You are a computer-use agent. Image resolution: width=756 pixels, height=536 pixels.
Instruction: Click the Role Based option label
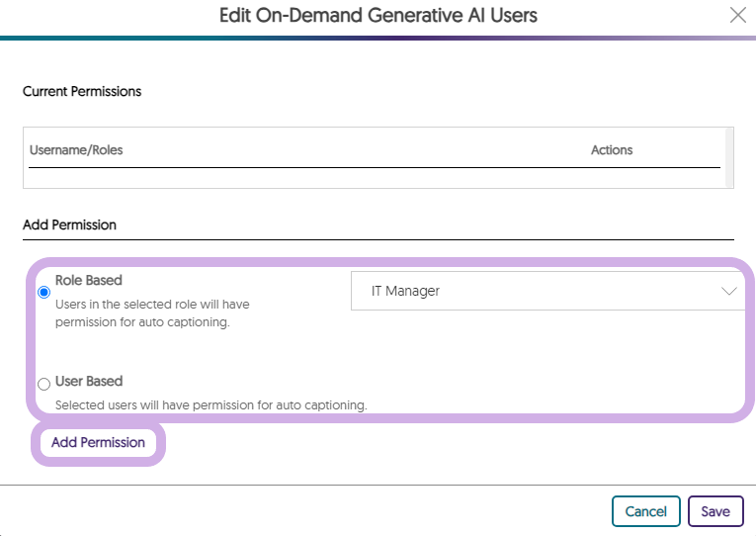89,280
